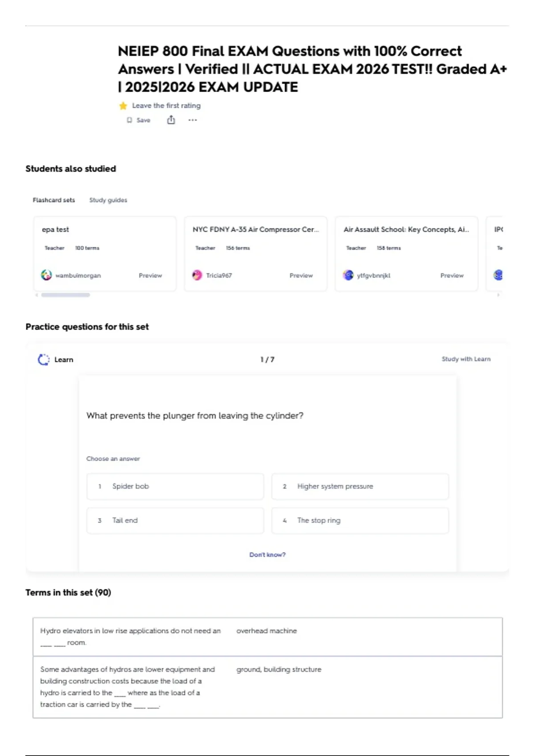Click the right arrow of the carousel
Screen dimensions: 534x756
[x=498, y=295]
